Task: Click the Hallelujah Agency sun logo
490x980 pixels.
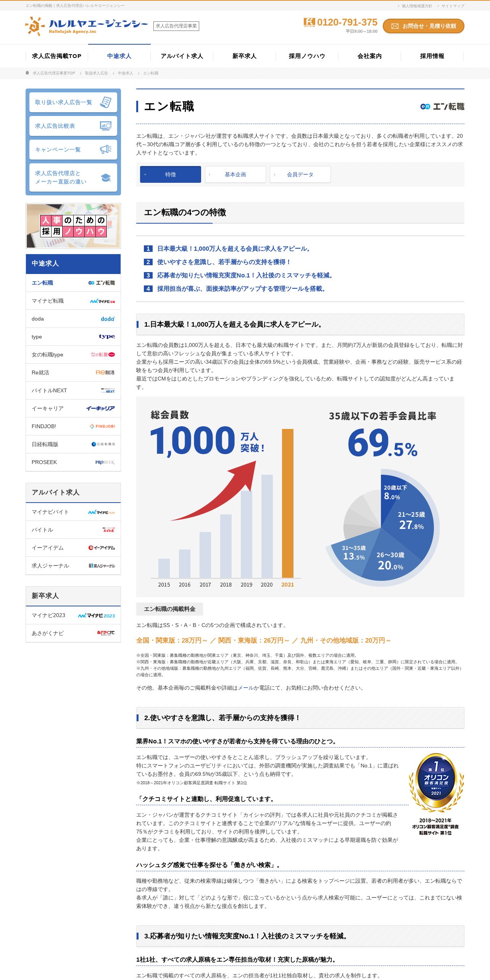Action: pos(34,26)
